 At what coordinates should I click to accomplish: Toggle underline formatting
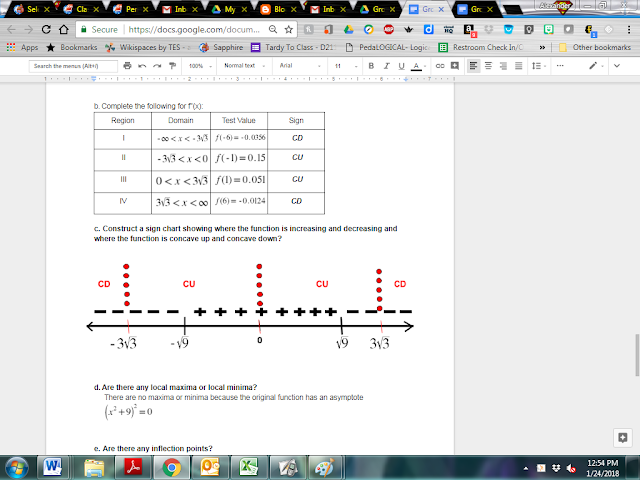pos(401,66)
